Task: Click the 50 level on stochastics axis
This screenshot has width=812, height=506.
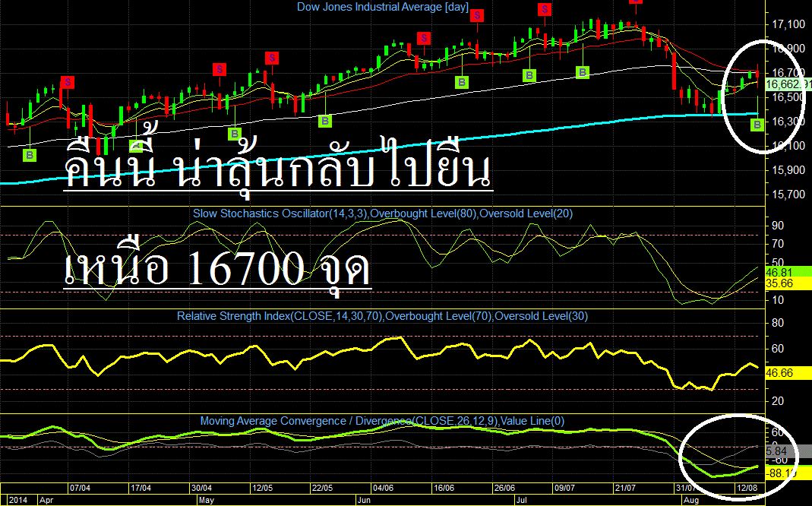Action: click(778, 261)
